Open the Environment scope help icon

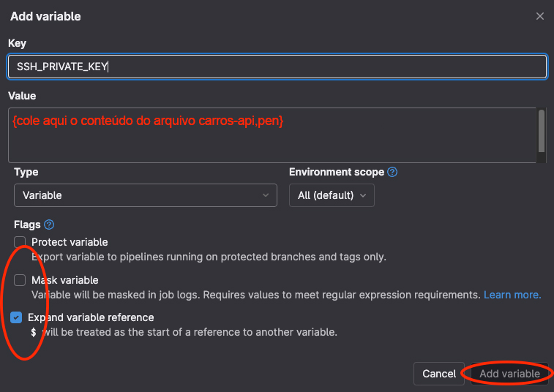click(392, 173)
